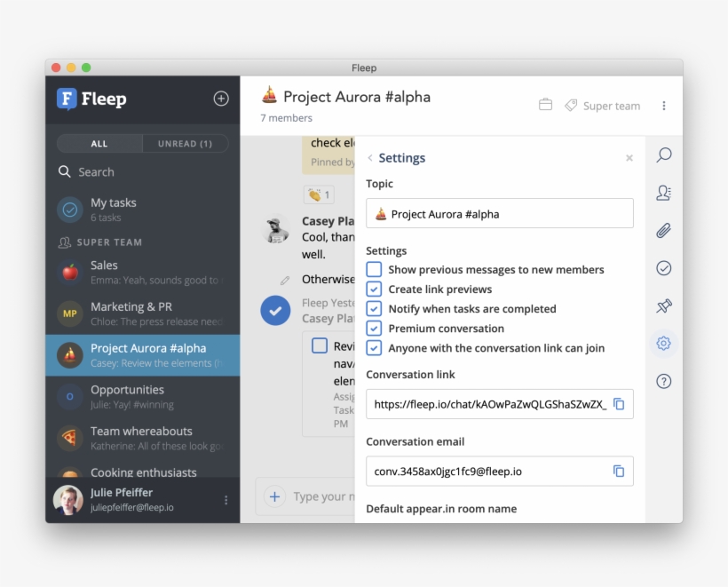
Task: Open My tasks list
Action: click(143, 210)
